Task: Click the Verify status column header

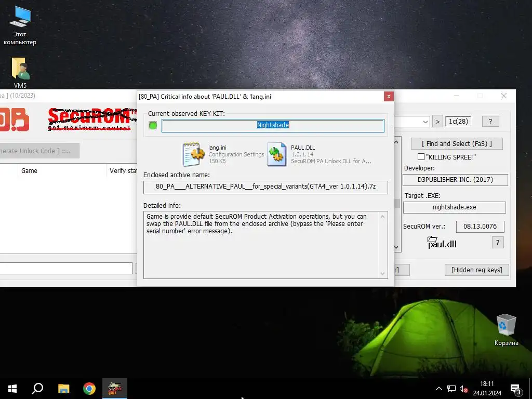Action: tap(122, 170)
